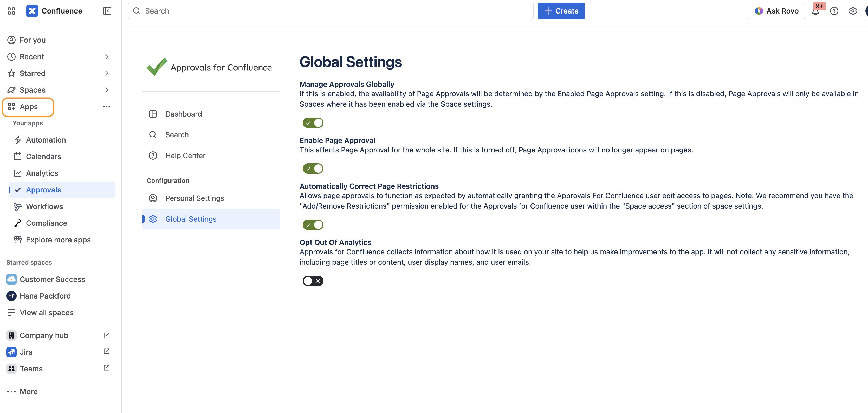Click the Company hub building icon
This screenshot has width=868, height=413.
(x=11, y=335)
